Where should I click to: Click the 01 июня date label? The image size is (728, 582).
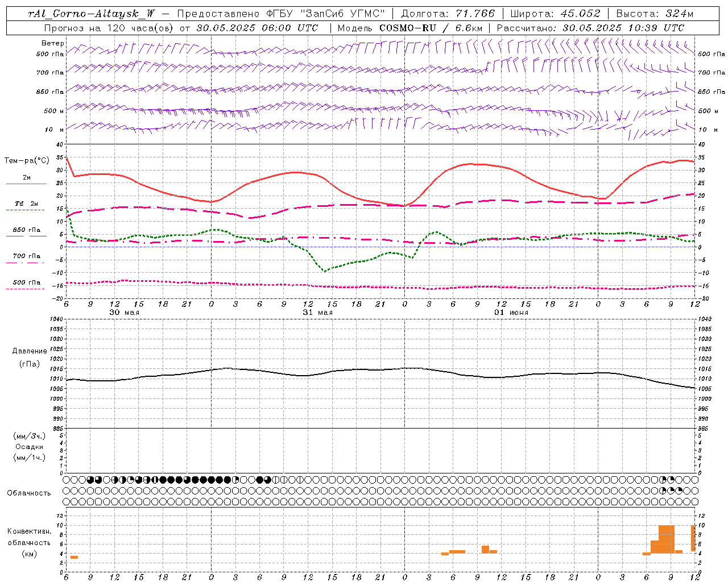tap(511, 313)
